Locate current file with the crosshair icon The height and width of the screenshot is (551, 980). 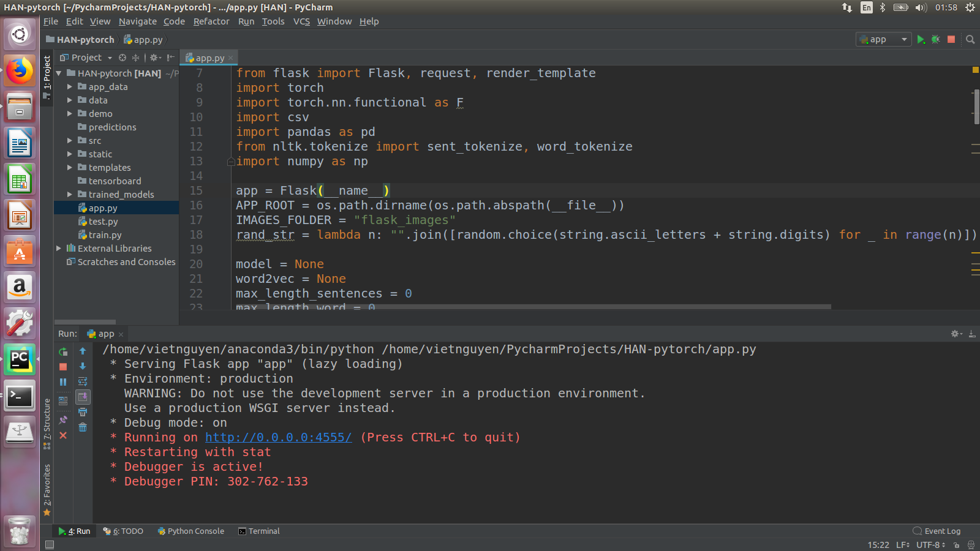123,58
